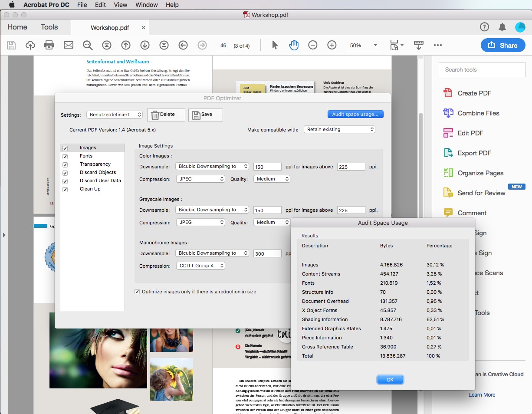Print the document with printer icon
532x414 pixels.
tap(49, 45)
